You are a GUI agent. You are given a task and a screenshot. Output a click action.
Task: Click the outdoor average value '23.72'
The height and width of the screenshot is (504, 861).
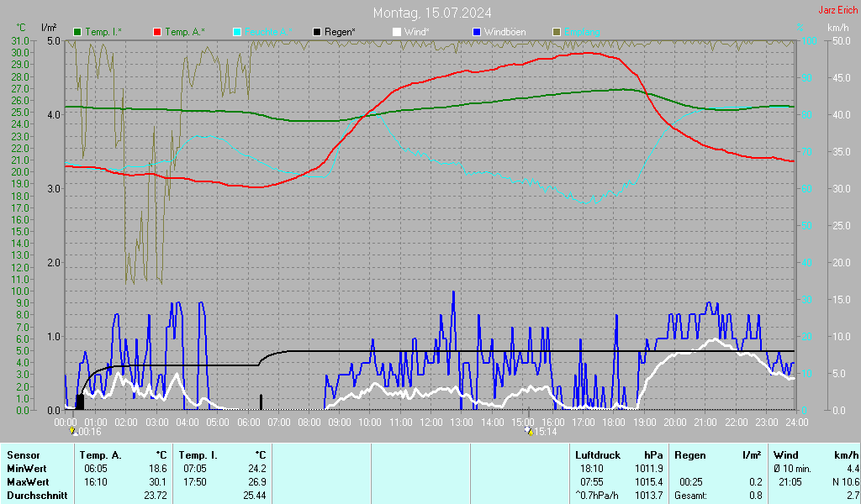(x=156, y=496)
